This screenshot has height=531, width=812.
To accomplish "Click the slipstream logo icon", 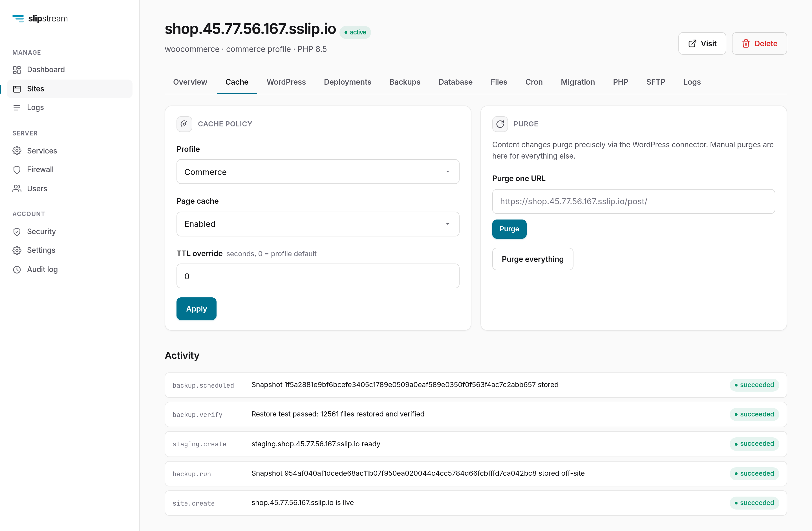I will [x=18, y=18].
